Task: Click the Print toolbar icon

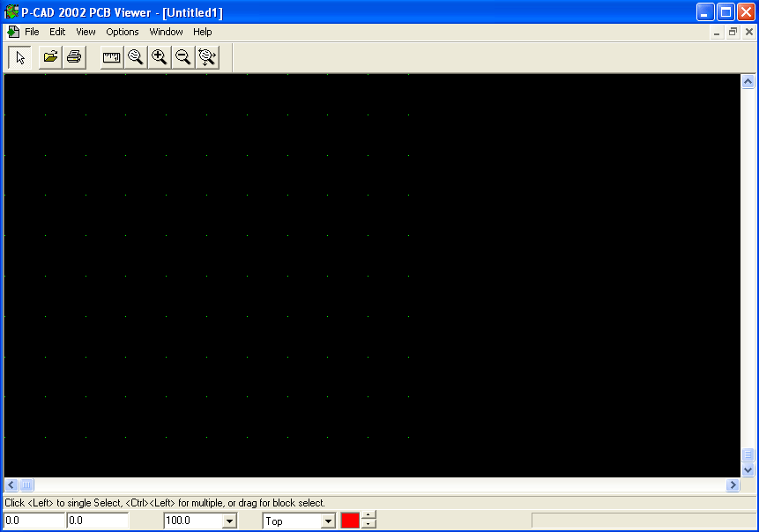Action: pyautogui.click(x=74, y=57)
